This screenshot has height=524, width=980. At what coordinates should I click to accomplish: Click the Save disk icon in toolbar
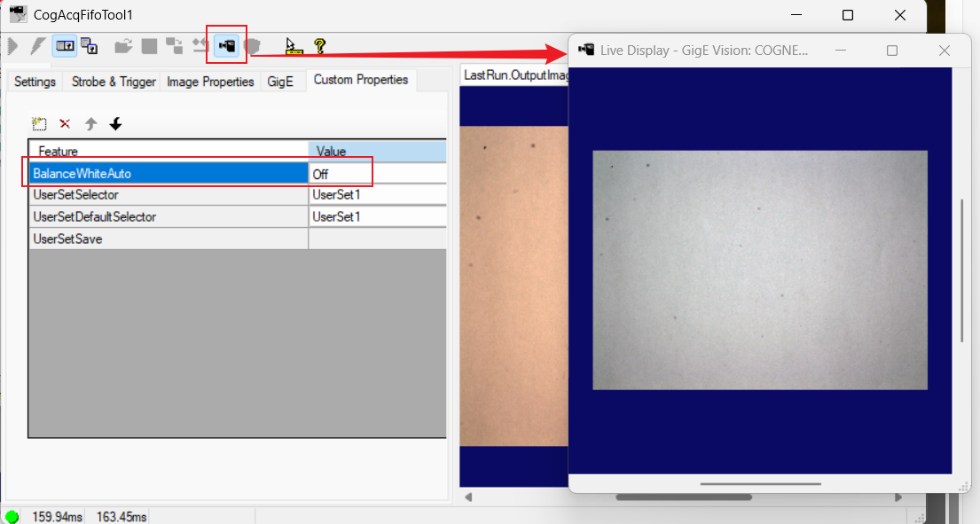click(x=149, y=46)
